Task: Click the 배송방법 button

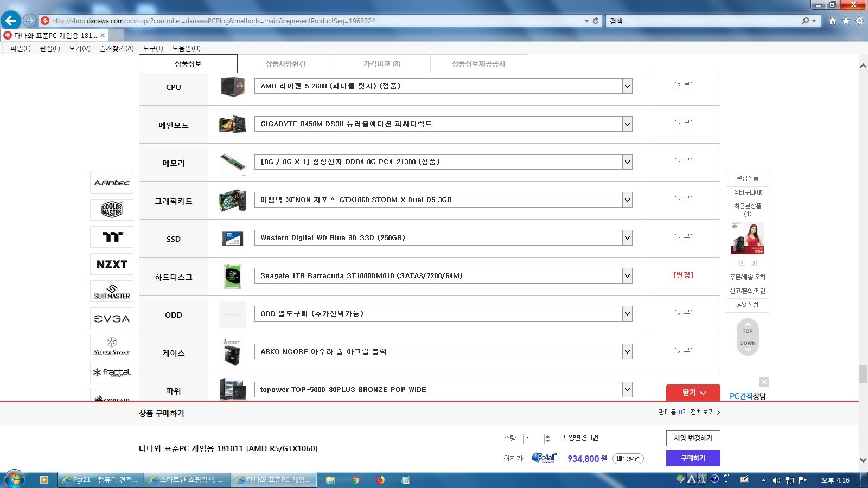Action: (x=628, y=459)
